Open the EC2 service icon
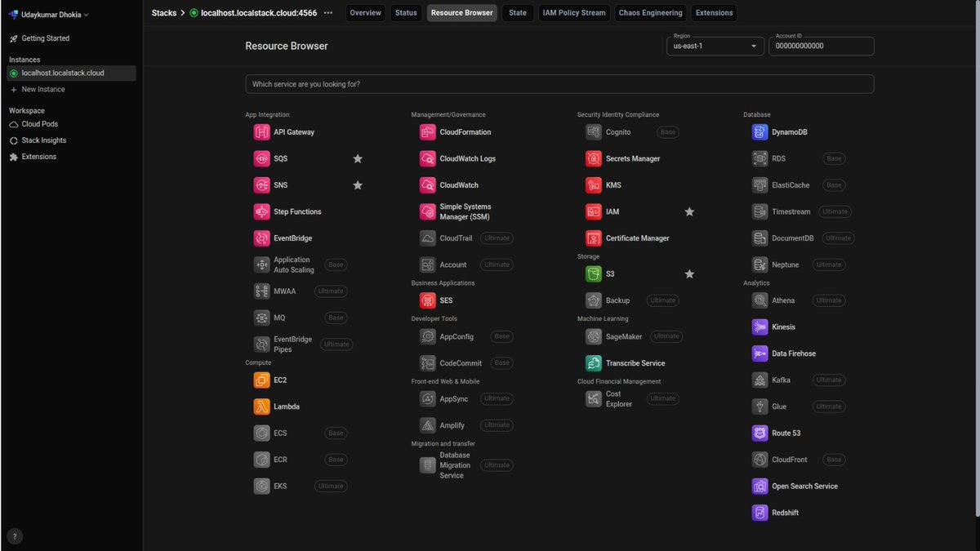Screen dimensions: 980x551 (x=261, y=380)
